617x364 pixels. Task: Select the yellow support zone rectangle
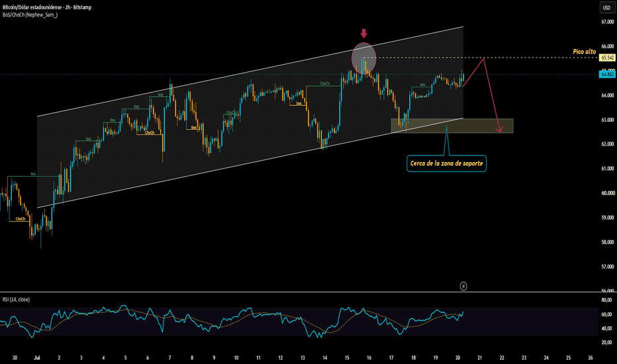coord(452,126)
